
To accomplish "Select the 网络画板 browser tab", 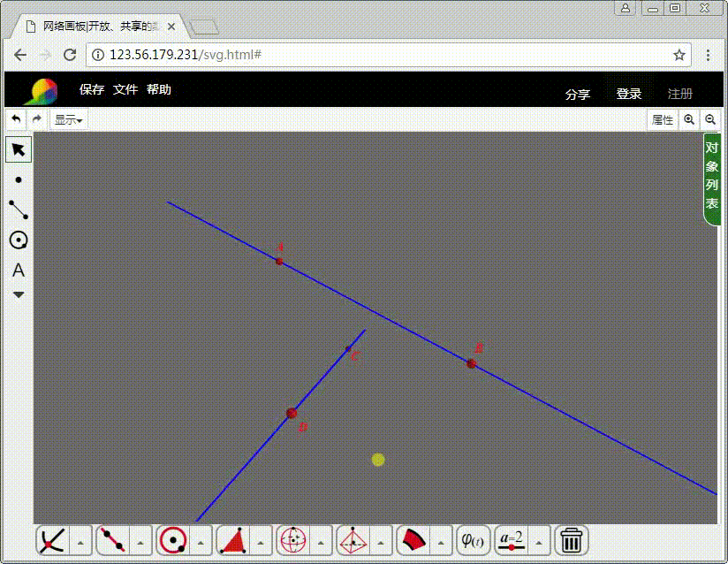I will (97, 27).
